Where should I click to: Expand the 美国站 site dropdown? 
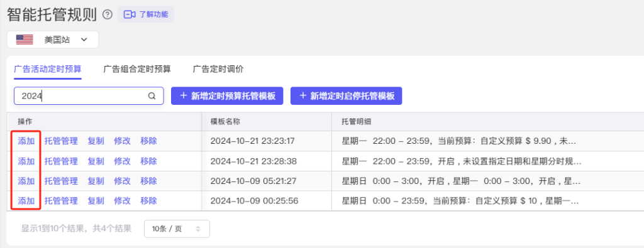(53, 40)
